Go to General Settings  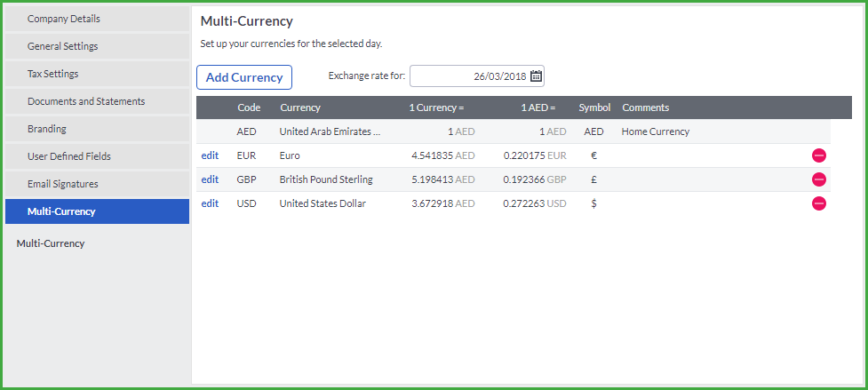click(x=97, y=46)
